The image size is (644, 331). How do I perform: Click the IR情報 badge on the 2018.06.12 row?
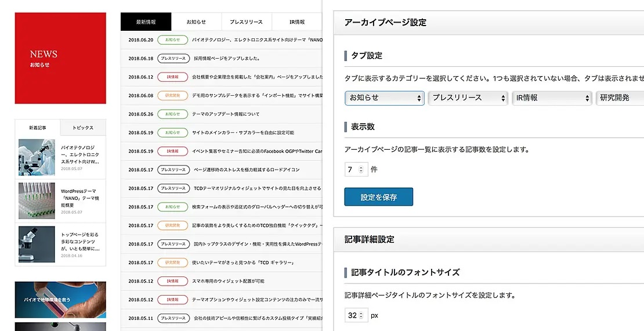(172, 77)
